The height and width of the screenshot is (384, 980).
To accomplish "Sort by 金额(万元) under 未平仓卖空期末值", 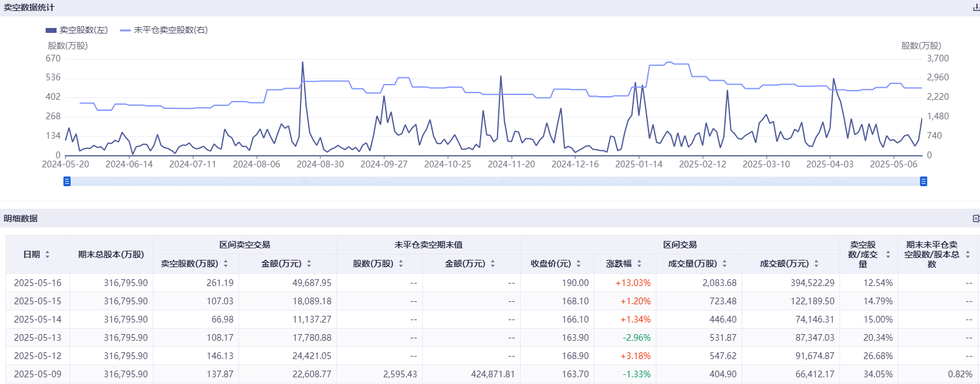I will pyautogui.click(x=493, y=264).
